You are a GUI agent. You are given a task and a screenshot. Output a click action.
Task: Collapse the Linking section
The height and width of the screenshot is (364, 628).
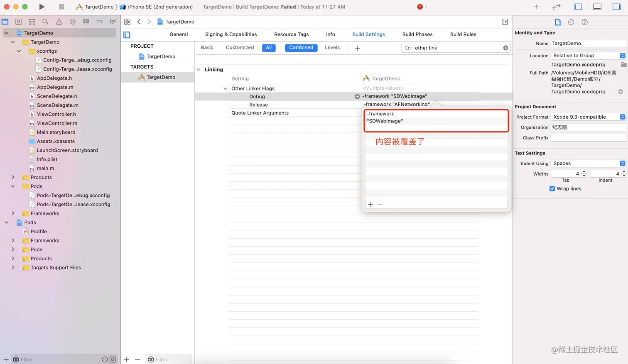coord(199,69)
